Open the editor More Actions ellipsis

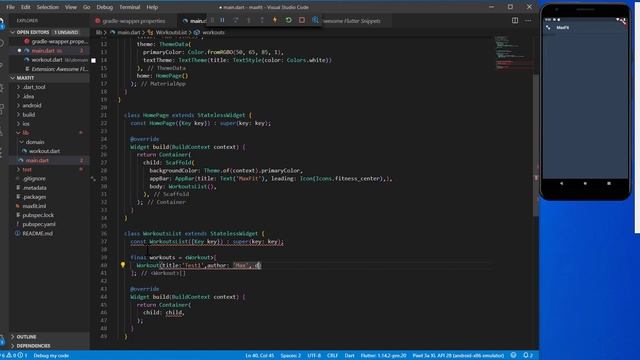pos(528,20)
